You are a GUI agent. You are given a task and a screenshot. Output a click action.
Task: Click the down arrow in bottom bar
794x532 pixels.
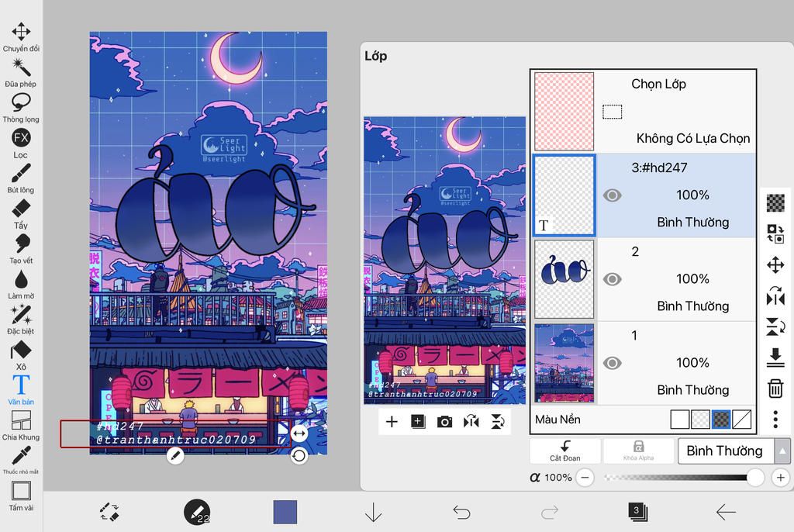click(373, 513)
